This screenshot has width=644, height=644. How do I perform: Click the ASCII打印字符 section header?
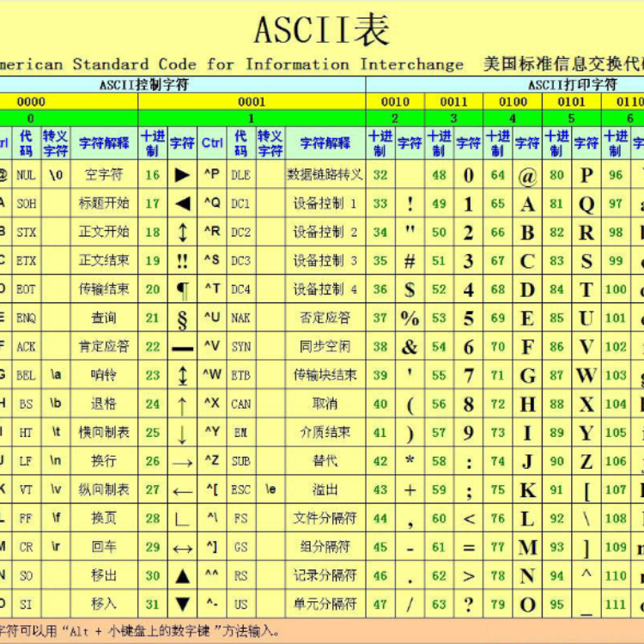tap(572, 85)
